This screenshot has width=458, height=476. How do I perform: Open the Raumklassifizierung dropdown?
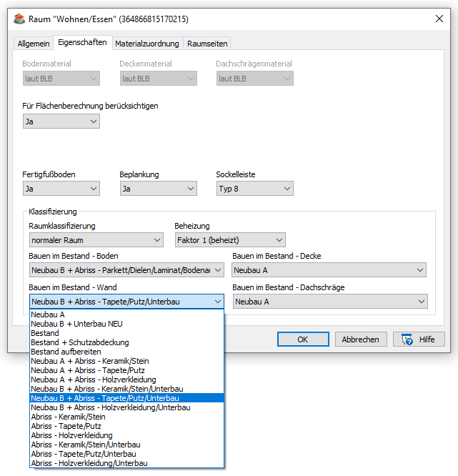[96, 240]
